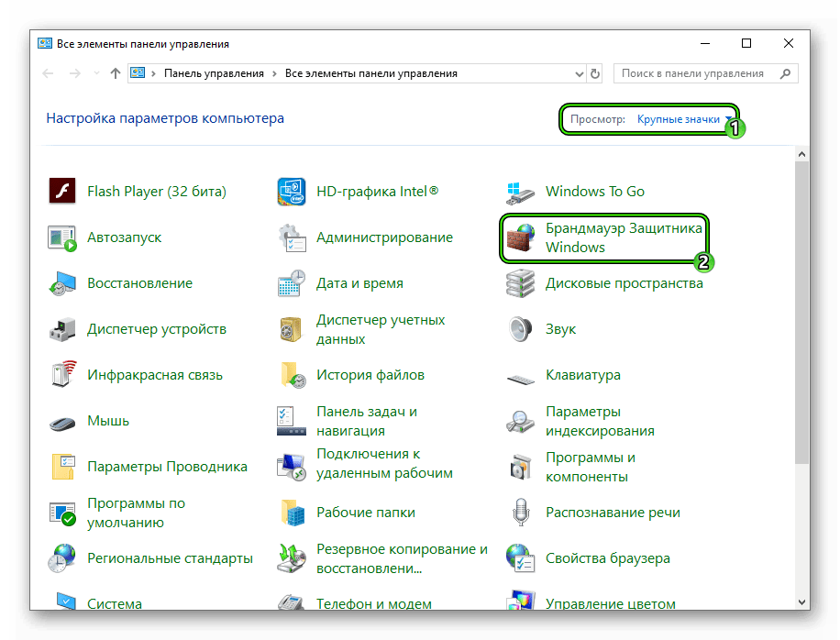Open the Flash Player icon

(x=62, y=192)
